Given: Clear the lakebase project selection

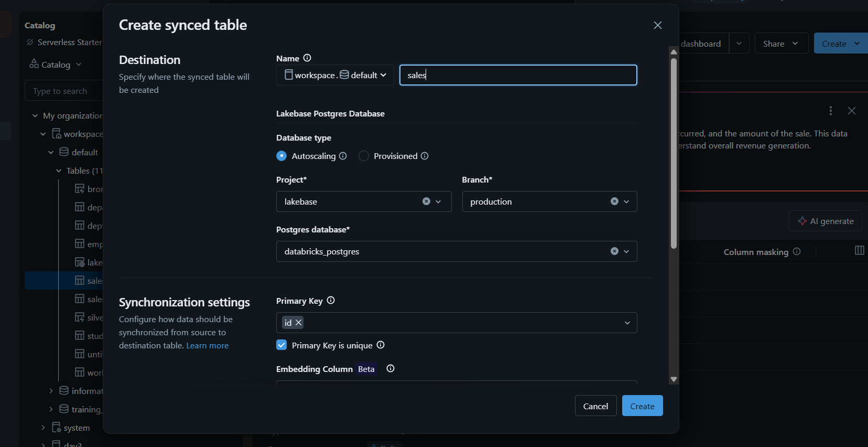Looking at the screenshot, I should [426, 201].
